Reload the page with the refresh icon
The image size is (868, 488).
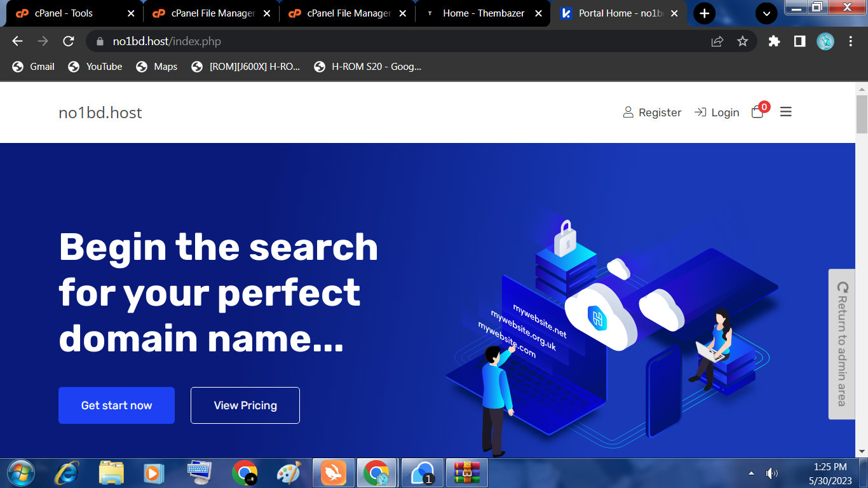point(69,41)
